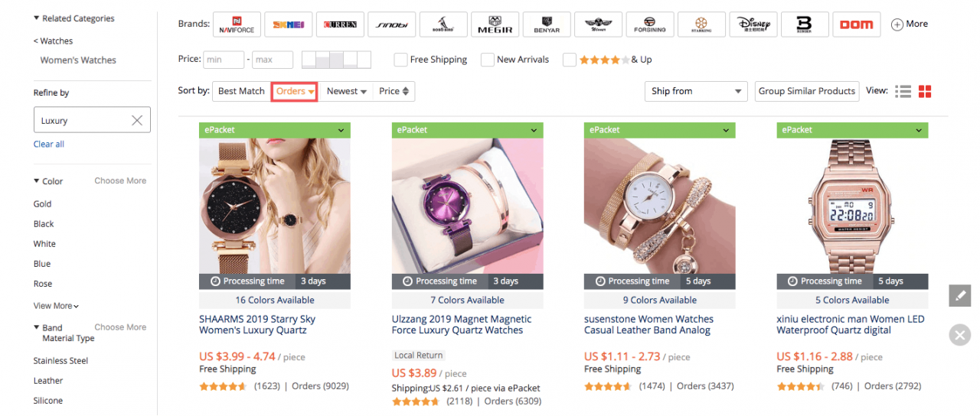This screenshot has width=980, height=416.
Task: Filter by CURREN brand logo
Action: tap(340, 24)
